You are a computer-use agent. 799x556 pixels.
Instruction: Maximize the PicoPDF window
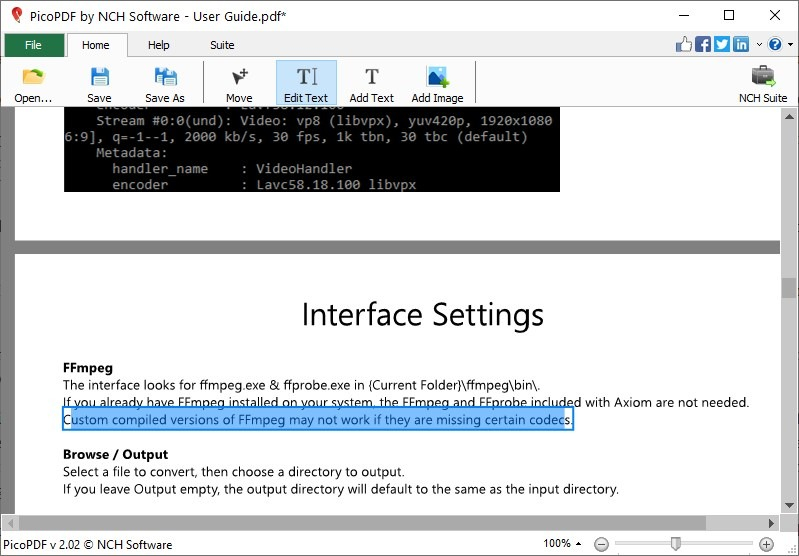click(729, 15)
